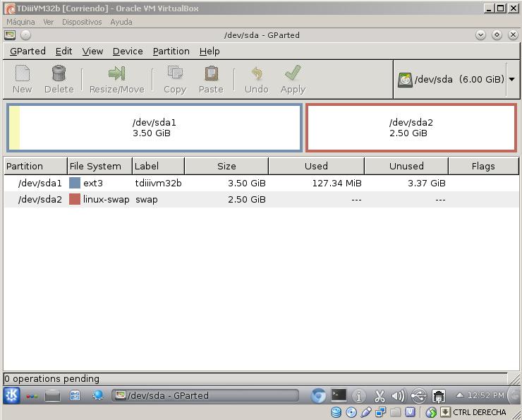Viewport: 522px width, 420px height.
Task: Open the Partition menu
Action: point(171,51)
